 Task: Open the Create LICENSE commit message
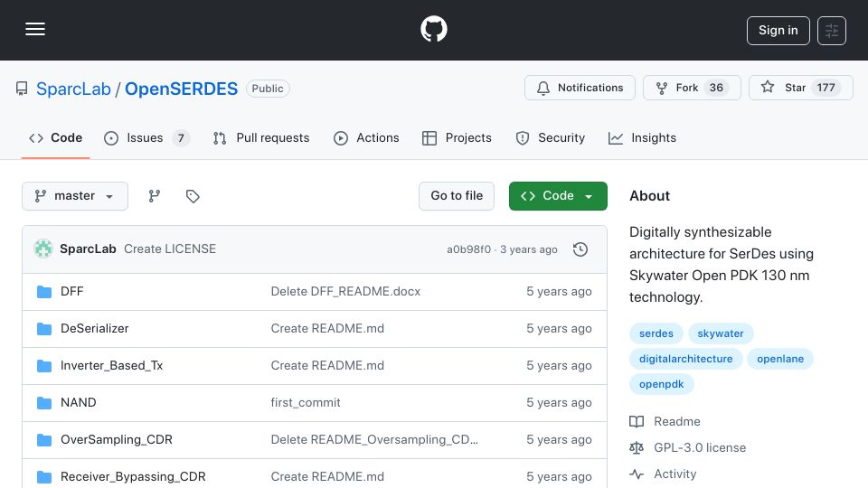(x=170, y=249)
